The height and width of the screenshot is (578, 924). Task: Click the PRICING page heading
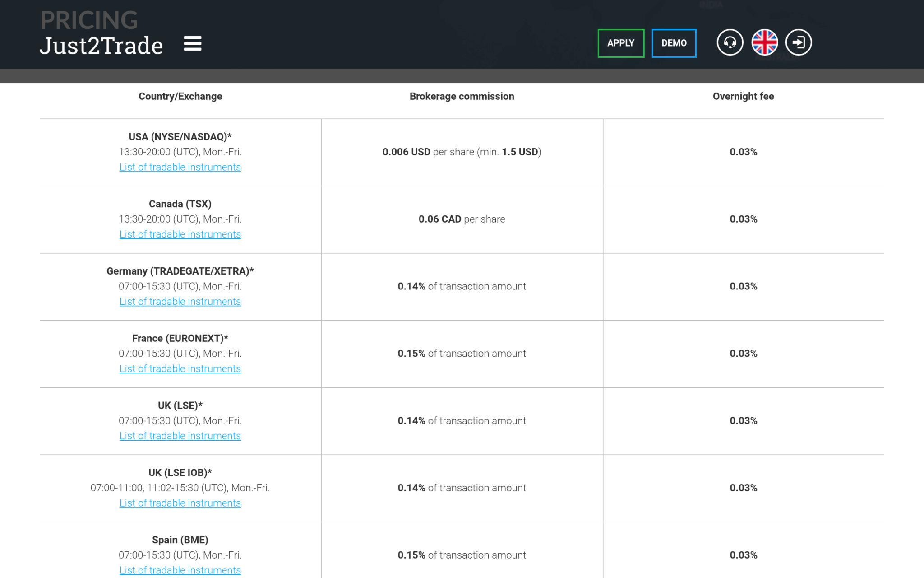89,20
